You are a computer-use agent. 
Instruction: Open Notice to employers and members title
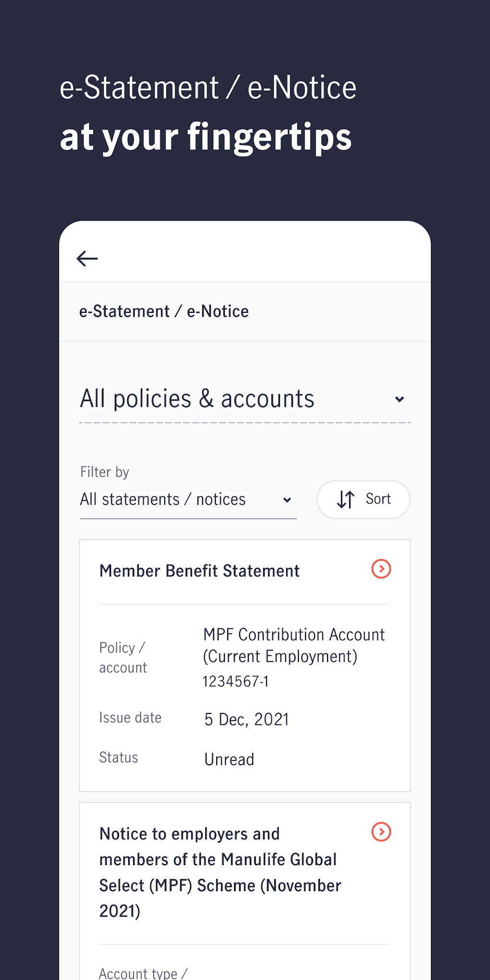click(x=220, y=872)
